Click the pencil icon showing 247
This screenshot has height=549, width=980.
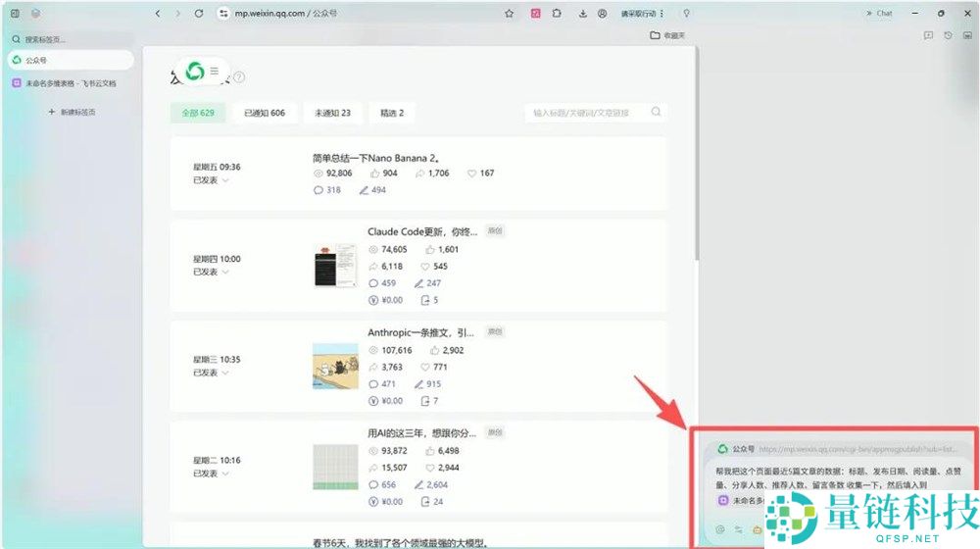pyautogui.click(x=418, y=283)
